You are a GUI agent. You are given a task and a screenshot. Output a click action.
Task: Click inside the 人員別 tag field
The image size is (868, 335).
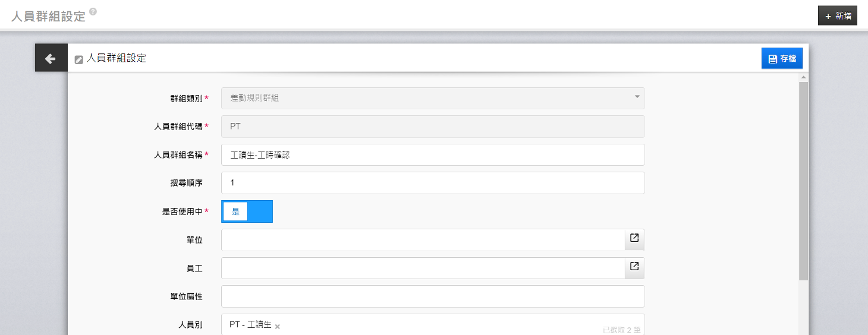[433, 324]
